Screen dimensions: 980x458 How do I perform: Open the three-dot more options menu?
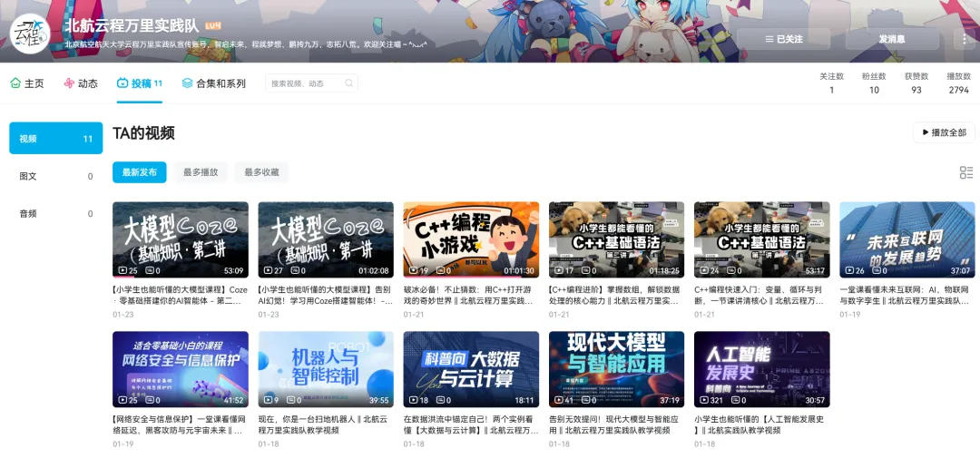click(x=965, y=39)
